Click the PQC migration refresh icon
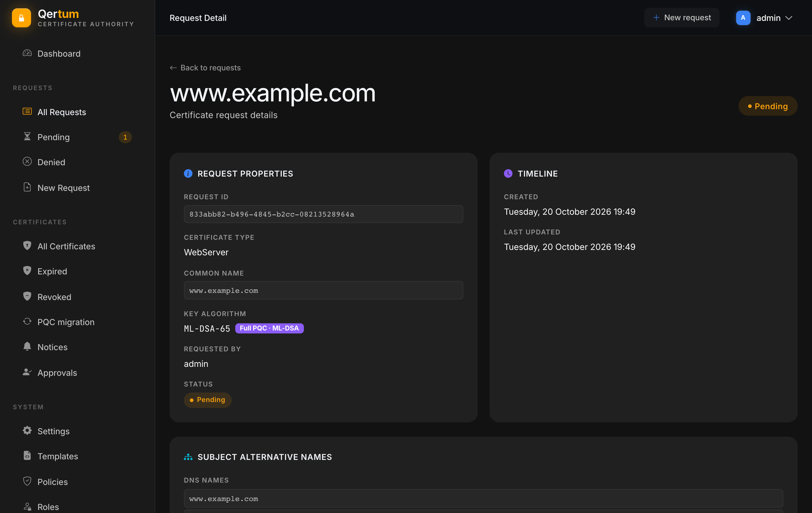812x513 pixels. coord(27,321)
